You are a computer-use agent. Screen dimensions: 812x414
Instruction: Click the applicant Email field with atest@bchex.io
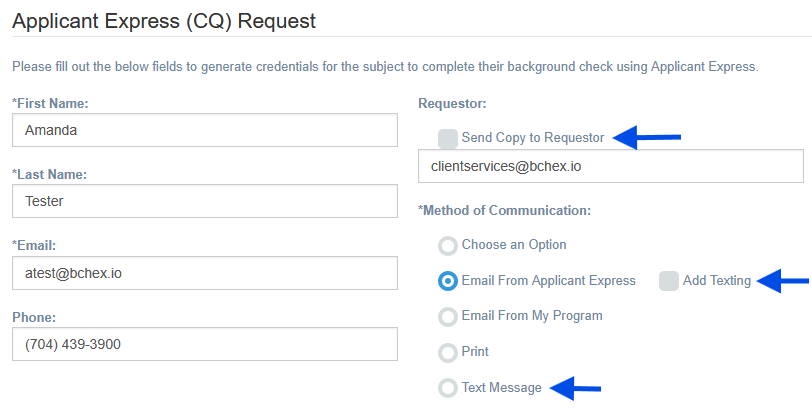coord(205,273)
